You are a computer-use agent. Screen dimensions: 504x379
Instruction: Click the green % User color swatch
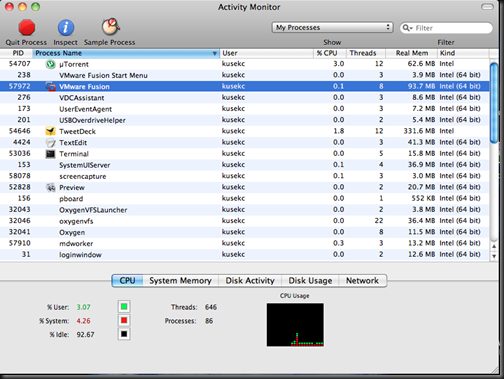coord(124,307)
